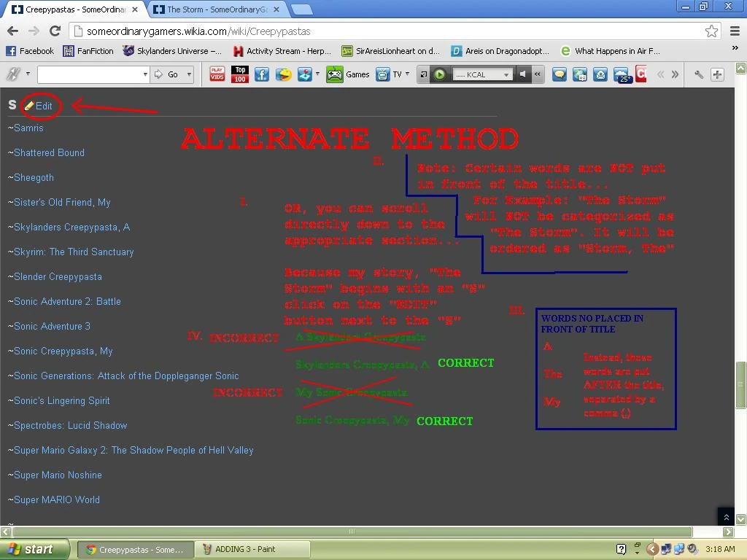
Task: Expand the KCAL radio station dropdown
Action: [506, 75]
